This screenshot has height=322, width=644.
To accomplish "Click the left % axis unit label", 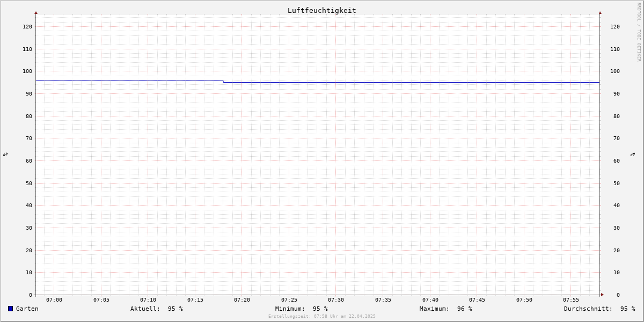I will 5,154.
